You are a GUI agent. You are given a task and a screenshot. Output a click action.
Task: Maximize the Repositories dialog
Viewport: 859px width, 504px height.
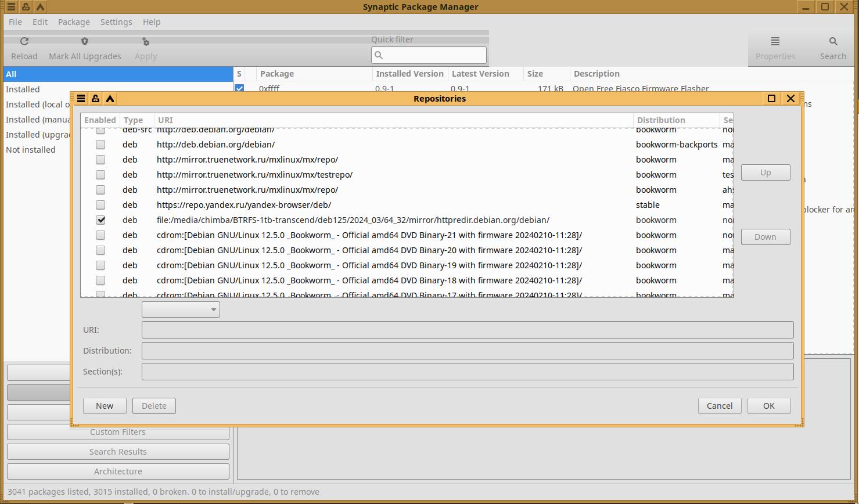[772, 99]
